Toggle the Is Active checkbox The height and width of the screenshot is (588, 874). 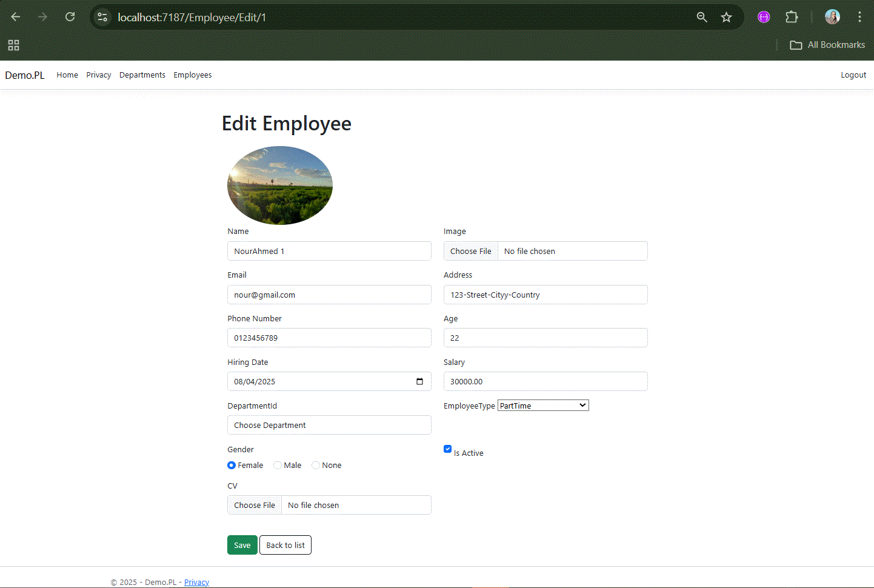(x=447, y=449)
